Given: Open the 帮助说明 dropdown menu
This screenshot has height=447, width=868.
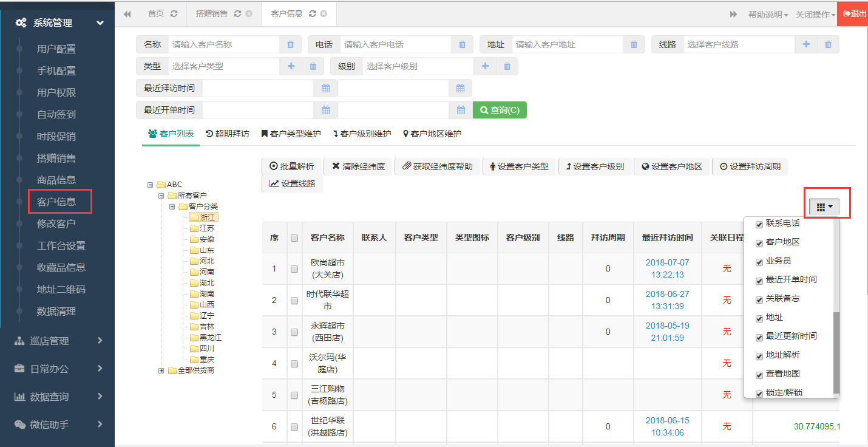Looking at the screenshot, I should (768, 15).
